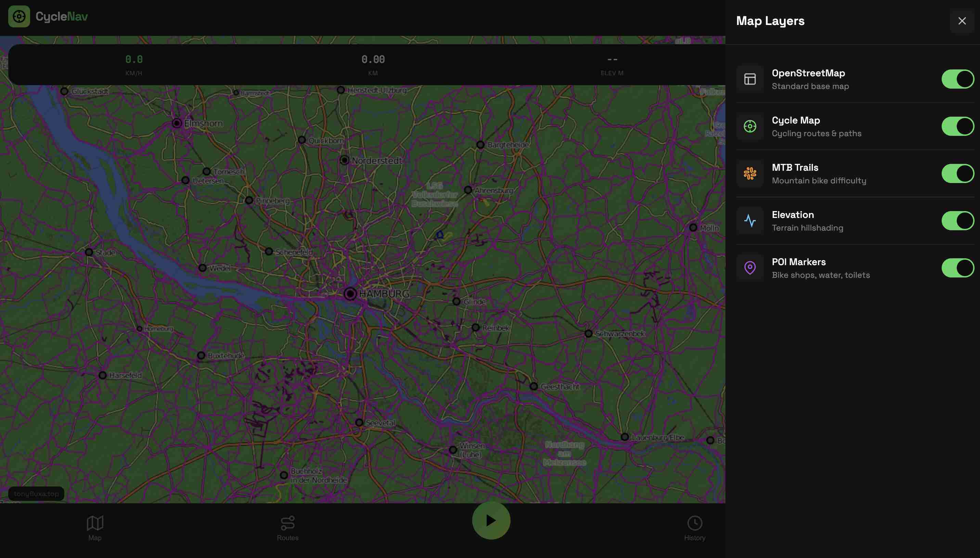Image resolution: width=980 pixels, height=558 pixels.
Task: Select the OpenStreetMap base map icon
Action: point(750,79)
